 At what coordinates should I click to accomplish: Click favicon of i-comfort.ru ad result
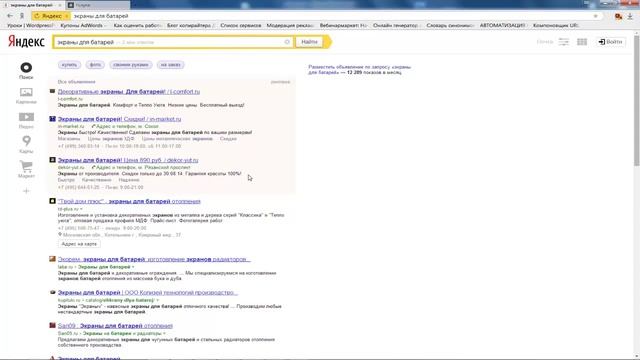tap(52, 91)
